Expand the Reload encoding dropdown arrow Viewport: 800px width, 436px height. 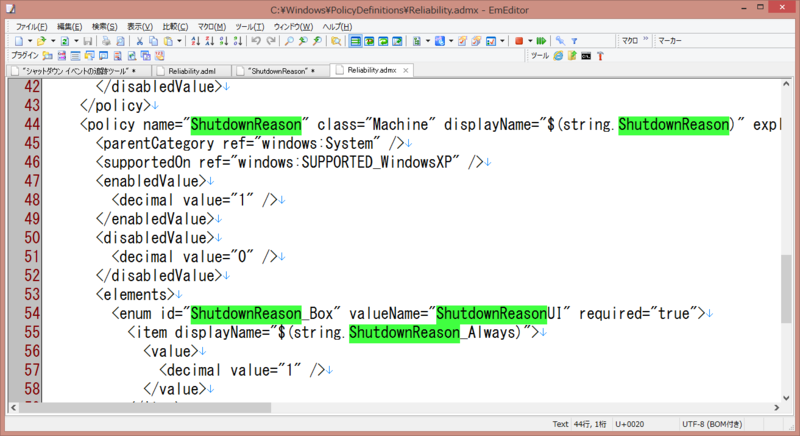(76, 41)
